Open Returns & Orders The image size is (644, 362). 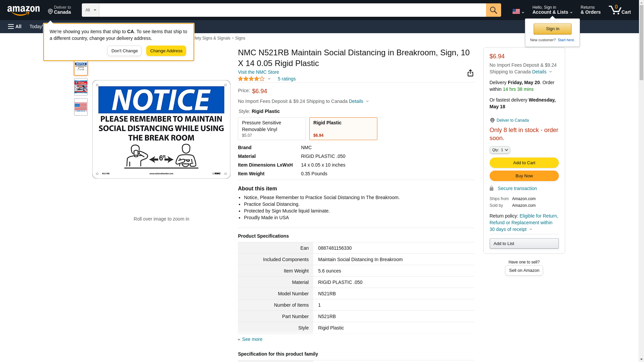590,10
